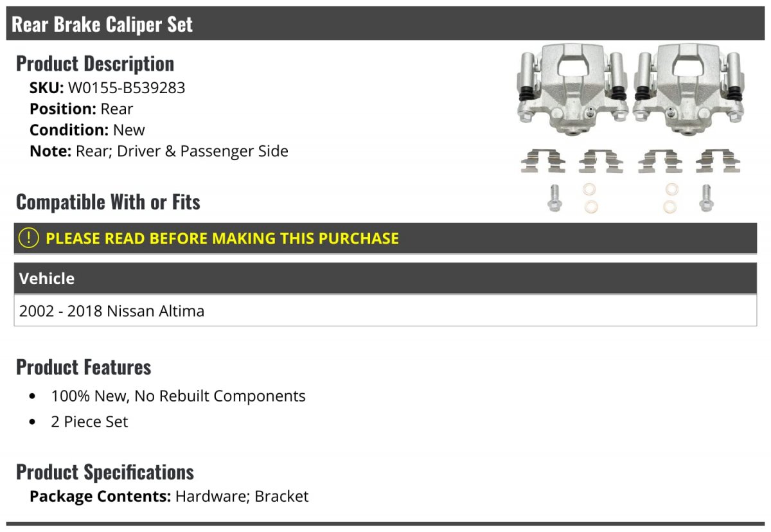
Task: Click the yellow warning exclamation icon
Action: (29, 238)
